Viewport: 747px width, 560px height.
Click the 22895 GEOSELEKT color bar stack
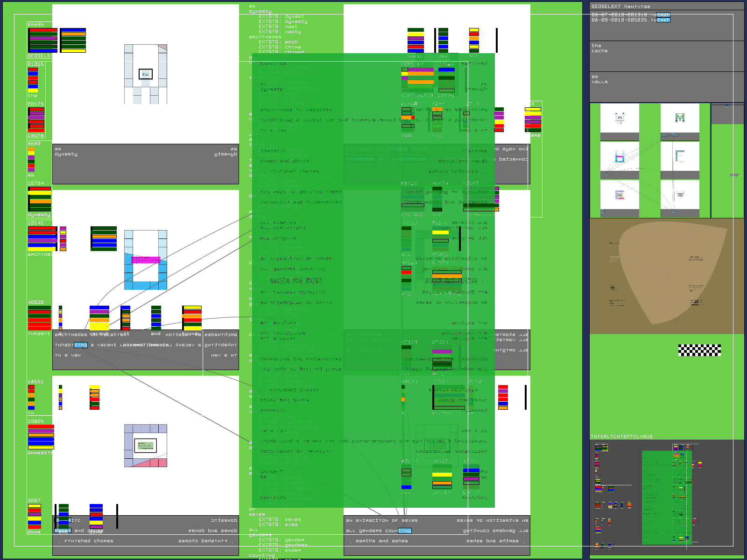click(43, 40)
